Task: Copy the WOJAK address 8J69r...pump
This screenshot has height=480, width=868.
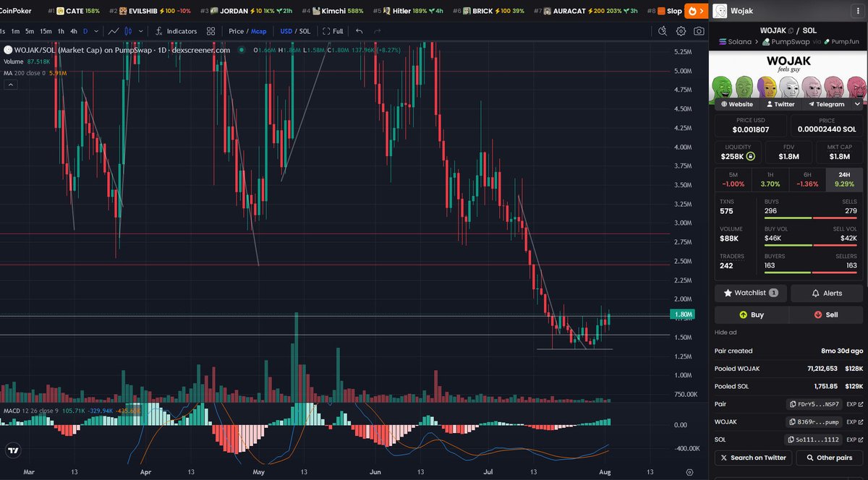Action: [x=814, y=421]
